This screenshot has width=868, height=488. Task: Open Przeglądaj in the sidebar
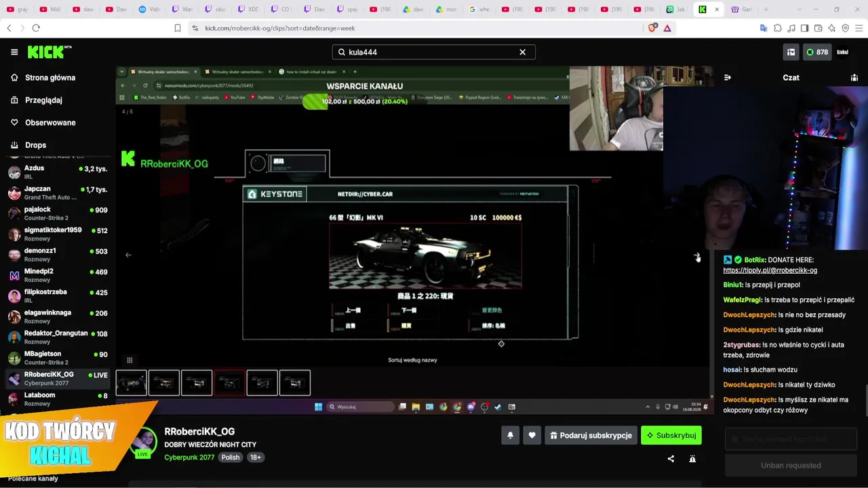click(43, 100)
